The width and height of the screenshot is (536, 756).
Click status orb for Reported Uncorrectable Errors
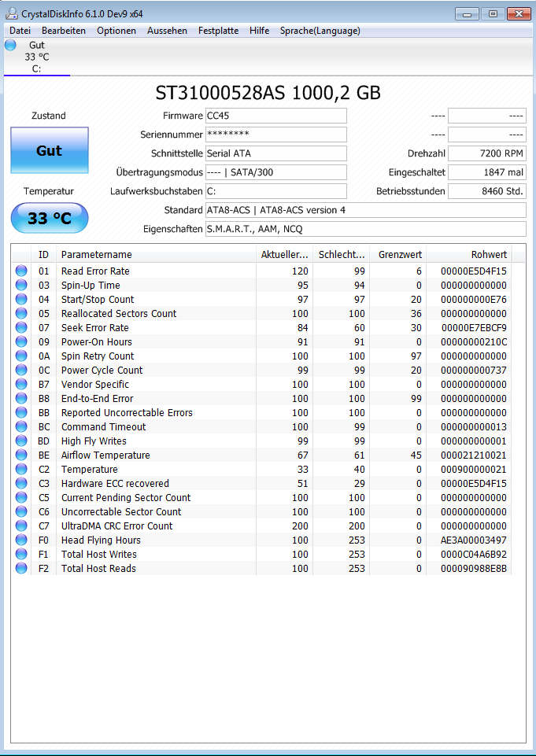21,413
